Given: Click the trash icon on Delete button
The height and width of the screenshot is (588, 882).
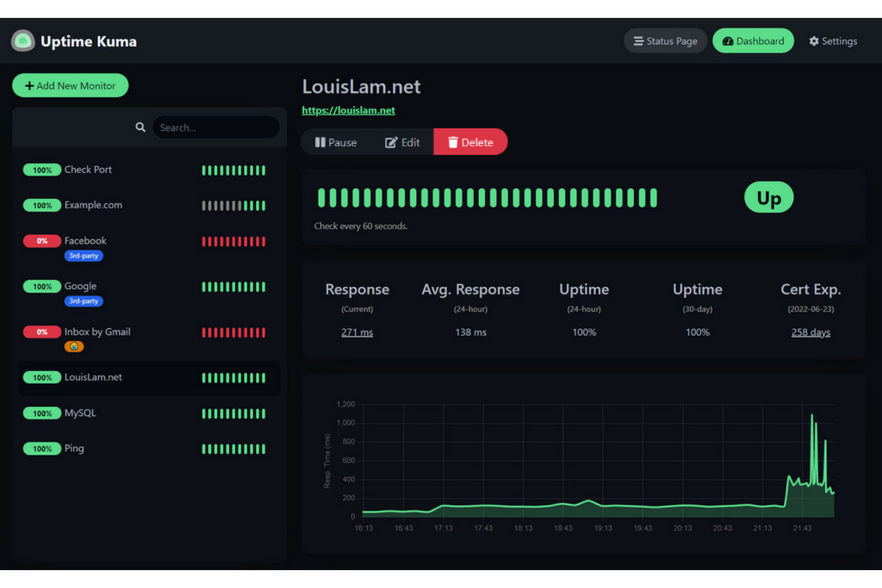Looking at the screenshot, I should [x=452, y=142].
